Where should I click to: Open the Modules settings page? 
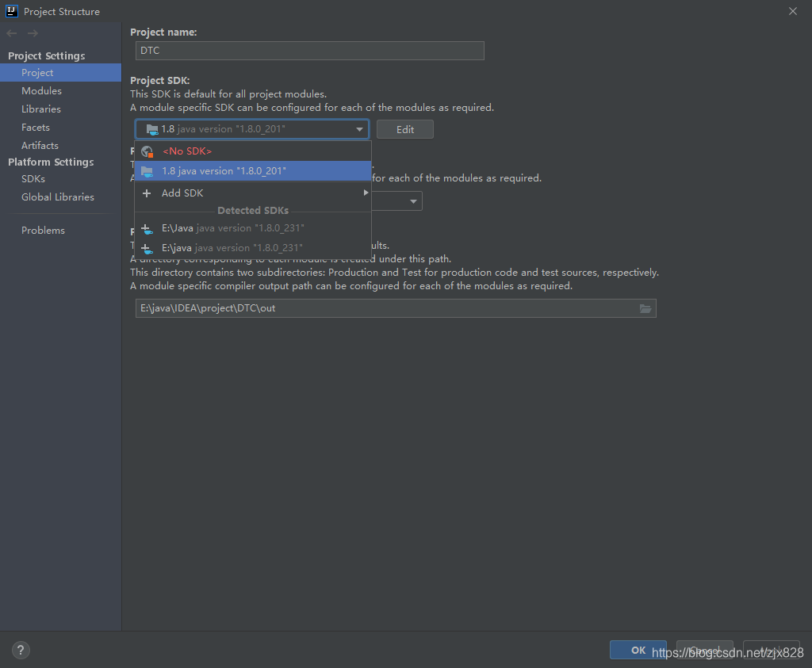pyautogui.click(x=60, y=90)
